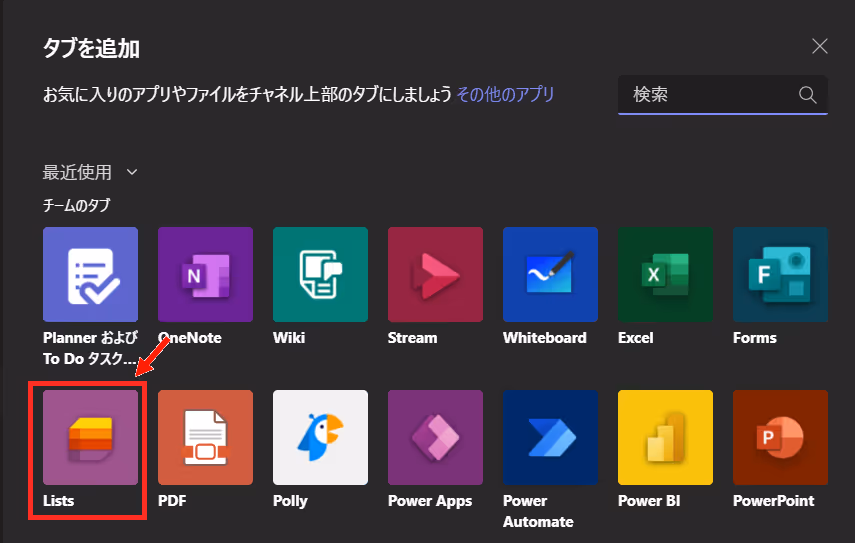Open the Lists app tile

91,437
